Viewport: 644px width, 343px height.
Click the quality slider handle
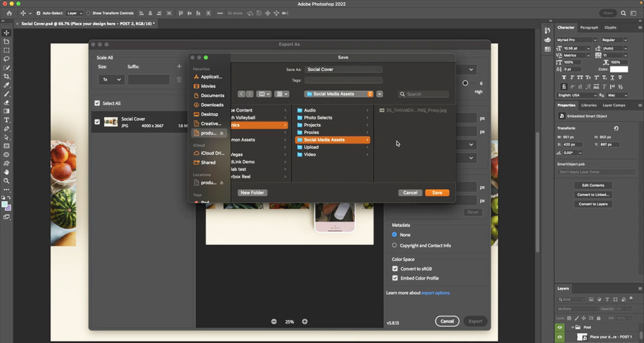pos(465,83)
